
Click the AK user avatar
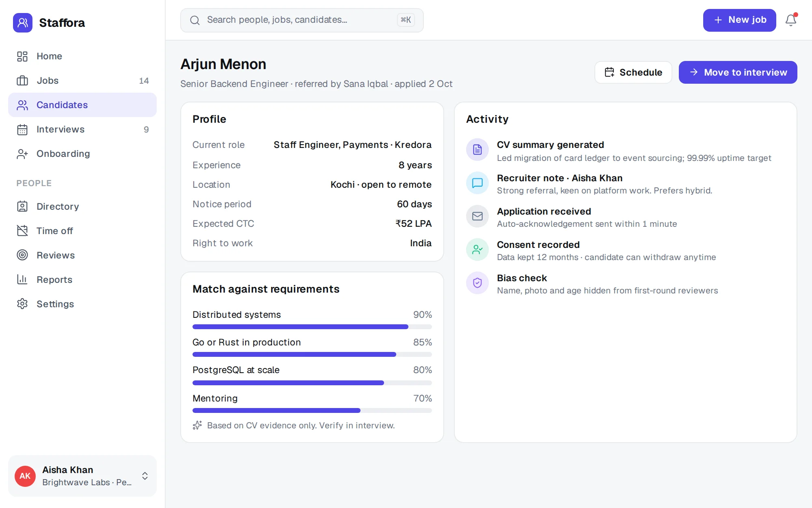point(25,476)
